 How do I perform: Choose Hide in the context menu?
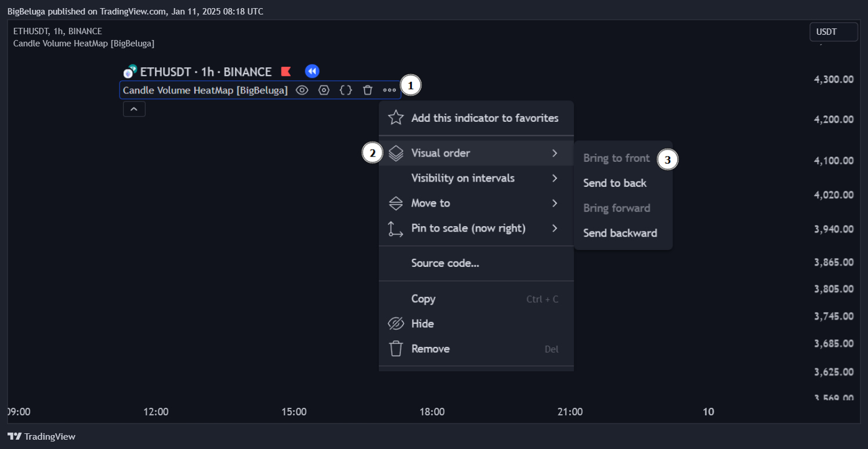point(476,324)
